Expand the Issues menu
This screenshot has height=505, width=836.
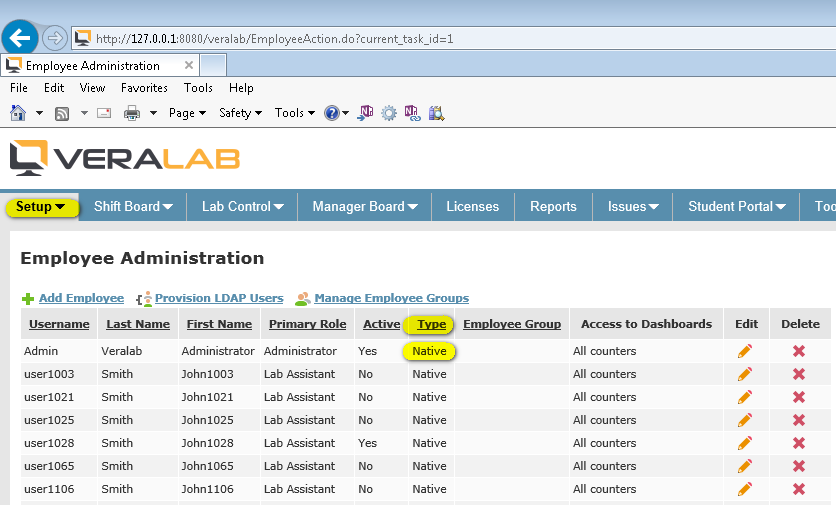[633, 206]
